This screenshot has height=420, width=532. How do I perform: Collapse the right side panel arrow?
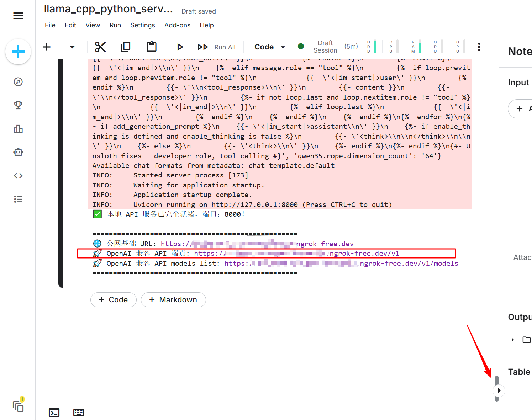499,390
